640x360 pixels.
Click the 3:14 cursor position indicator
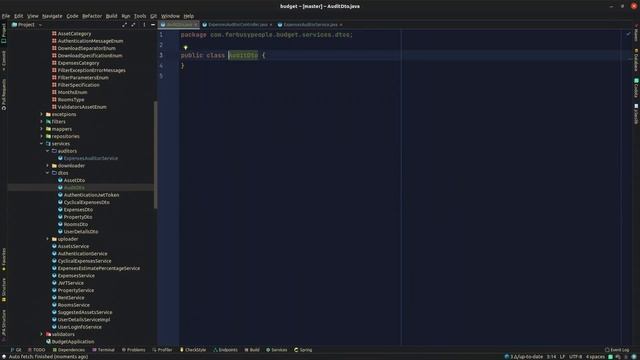[551, 357]
